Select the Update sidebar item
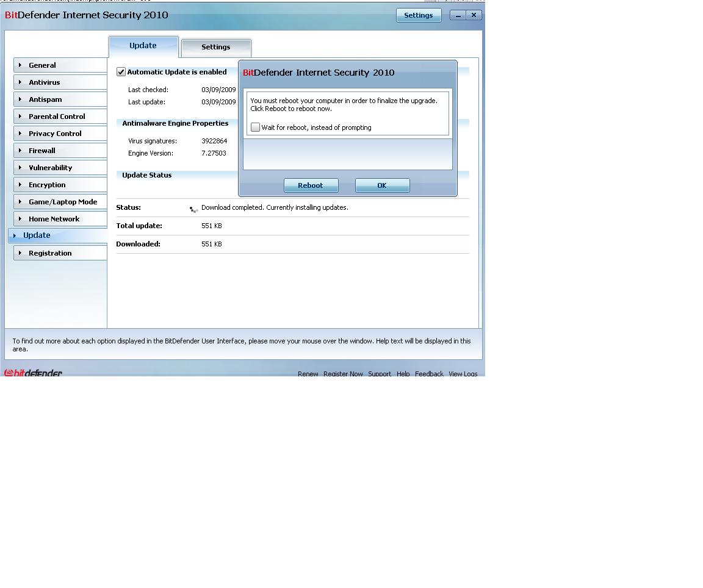The image size is (703, 588). [58, 235]
